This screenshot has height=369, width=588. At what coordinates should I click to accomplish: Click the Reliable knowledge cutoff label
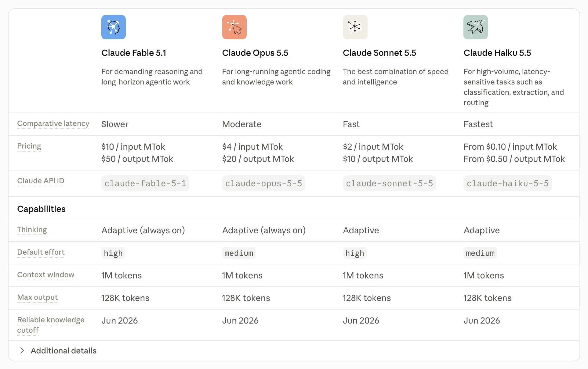coord(51,325)
